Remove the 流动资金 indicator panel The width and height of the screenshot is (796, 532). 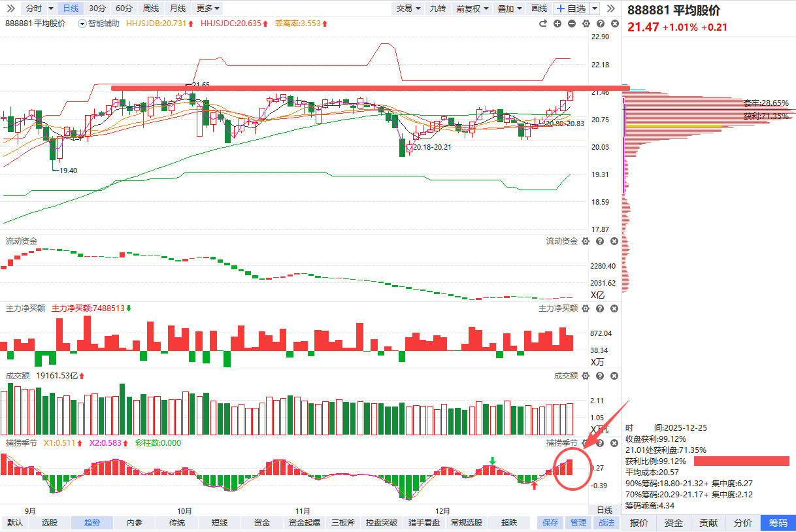click(x=614, y=241)
